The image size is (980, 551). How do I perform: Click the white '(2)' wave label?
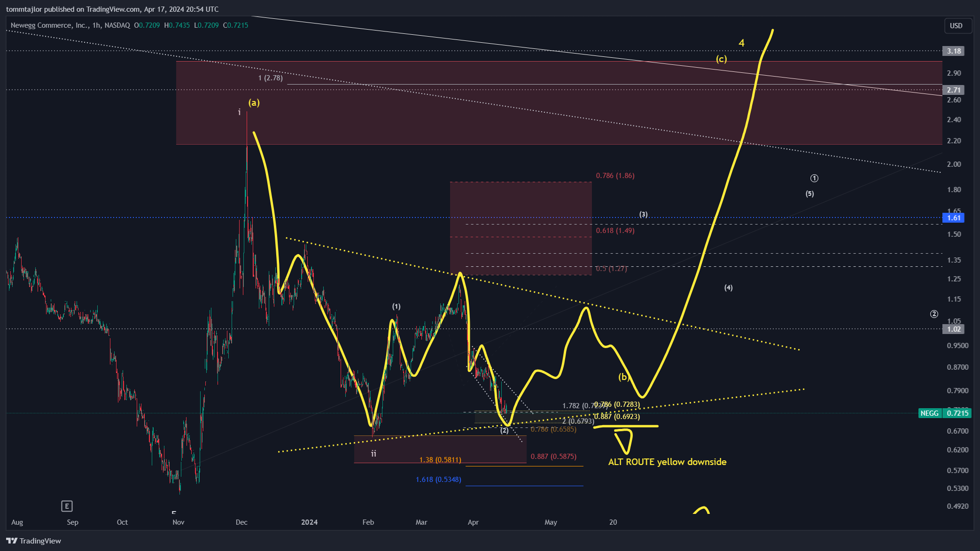[x=504, y=430]
